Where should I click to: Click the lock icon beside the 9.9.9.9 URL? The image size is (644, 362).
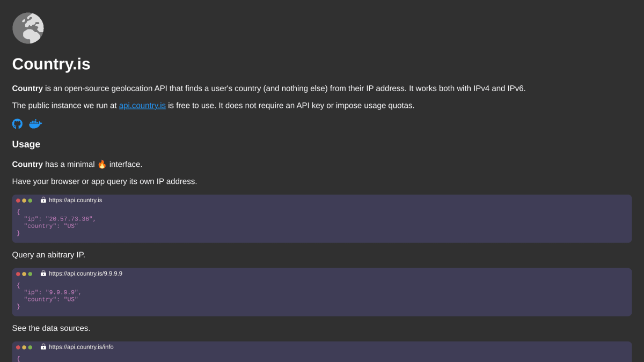coord(43,274)
